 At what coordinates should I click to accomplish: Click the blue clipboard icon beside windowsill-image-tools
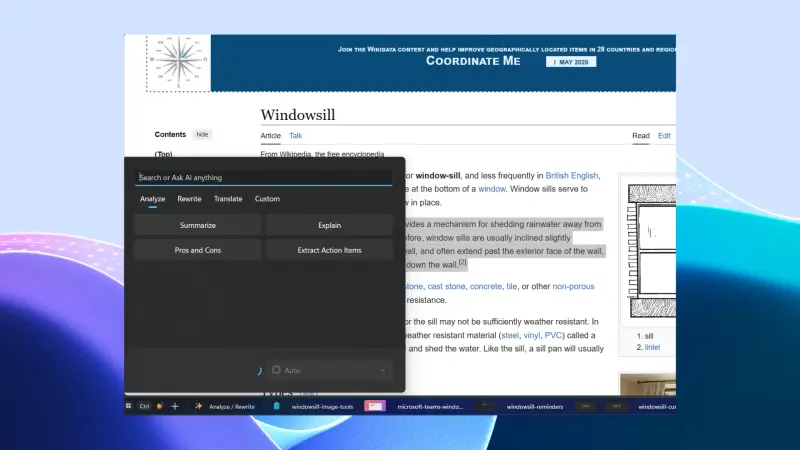tap(277, 406)
